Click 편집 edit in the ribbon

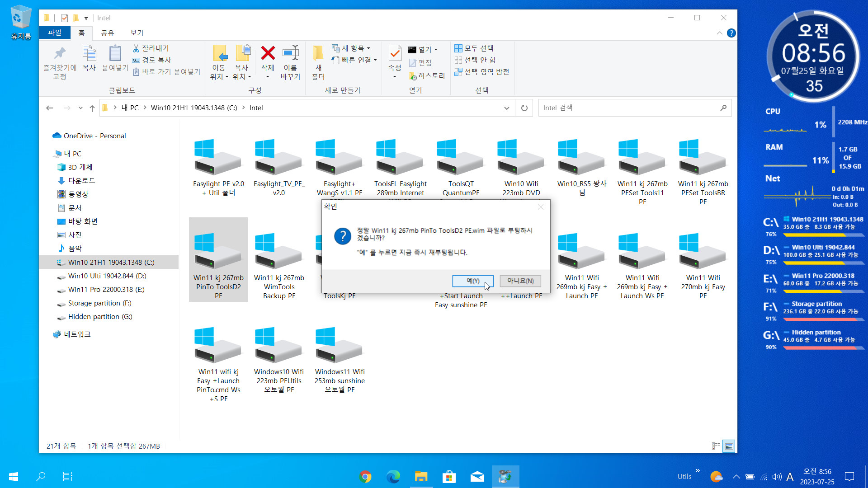point(420,63)
